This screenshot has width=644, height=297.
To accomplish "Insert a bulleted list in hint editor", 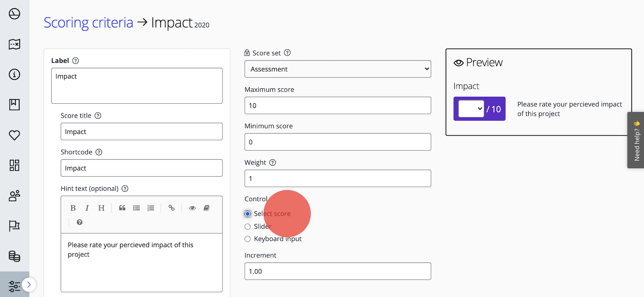I will (x=136, y=208).
